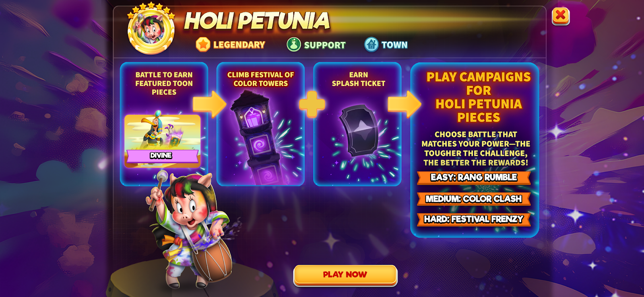The image size is (644, 297).
Task: Tap the Play Campaigns for Holi Petunia heading
Action: click(x=479, y=97)
